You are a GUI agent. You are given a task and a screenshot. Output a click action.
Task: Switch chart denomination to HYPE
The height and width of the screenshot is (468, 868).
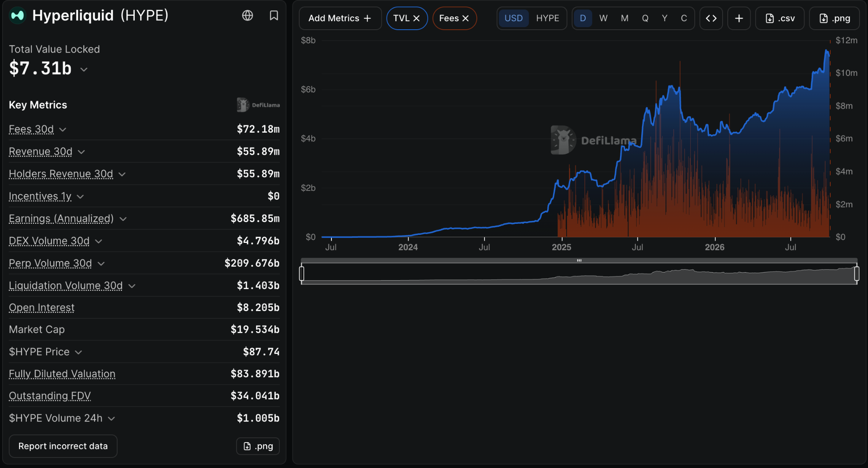[x=548, y=18]
